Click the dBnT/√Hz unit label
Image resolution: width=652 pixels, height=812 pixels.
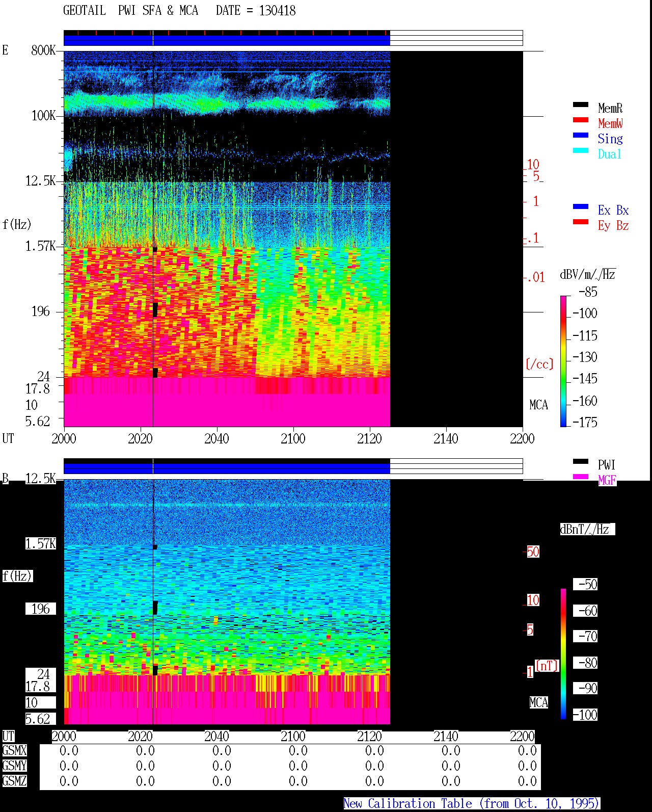click(x=587, y=529)
